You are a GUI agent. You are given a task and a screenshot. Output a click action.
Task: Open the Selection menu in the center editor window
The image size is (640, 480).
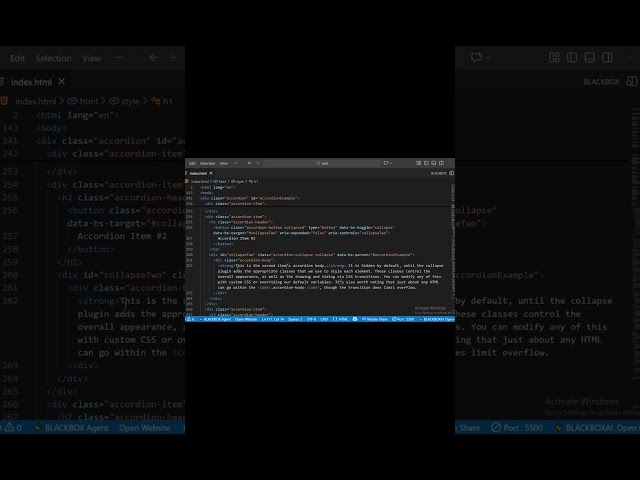coord(207,163)
